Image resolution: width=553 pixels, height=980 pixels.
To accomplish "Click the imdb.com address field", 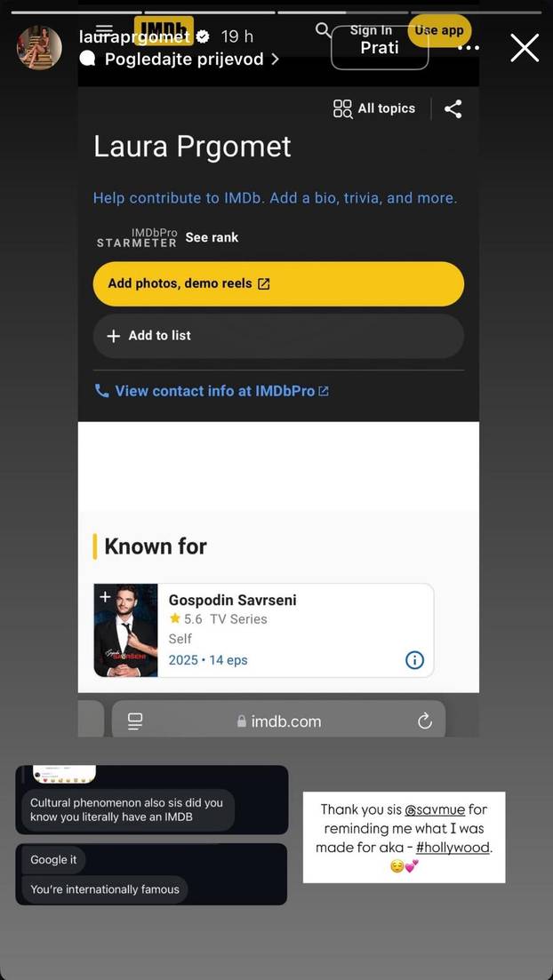I will point(278,721).
